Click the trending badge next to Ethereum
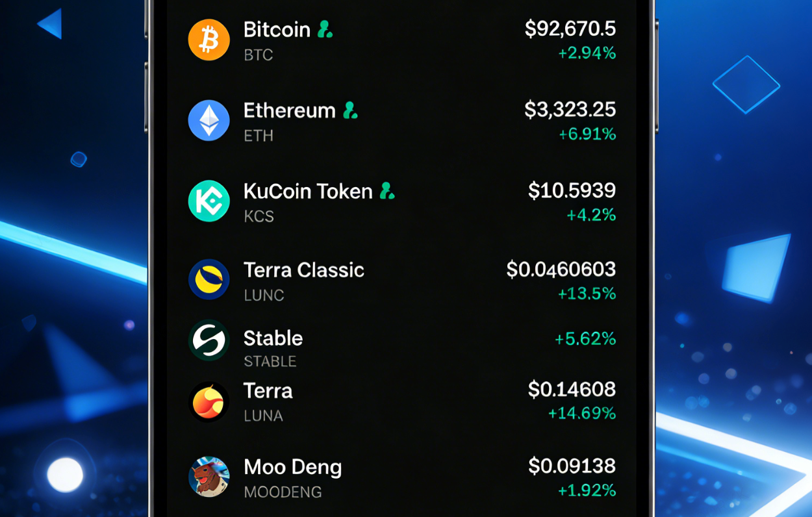This screenshot has height=517, width=812. (x=349, y=110)
